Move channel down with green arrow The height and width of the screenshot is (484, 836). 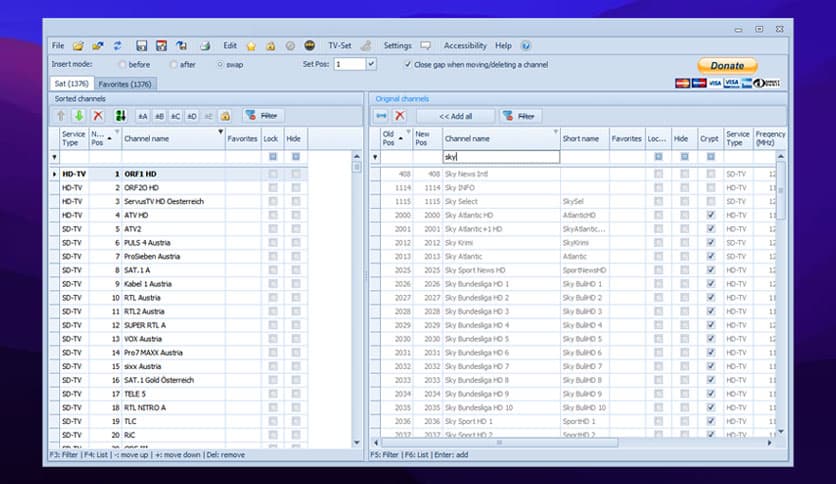(79, 116)
